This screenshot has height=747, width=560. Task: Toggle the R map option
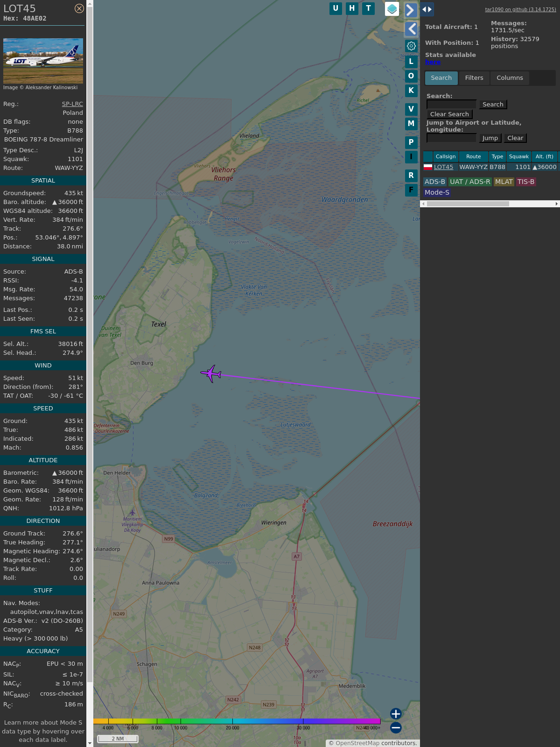pos(411,175)
